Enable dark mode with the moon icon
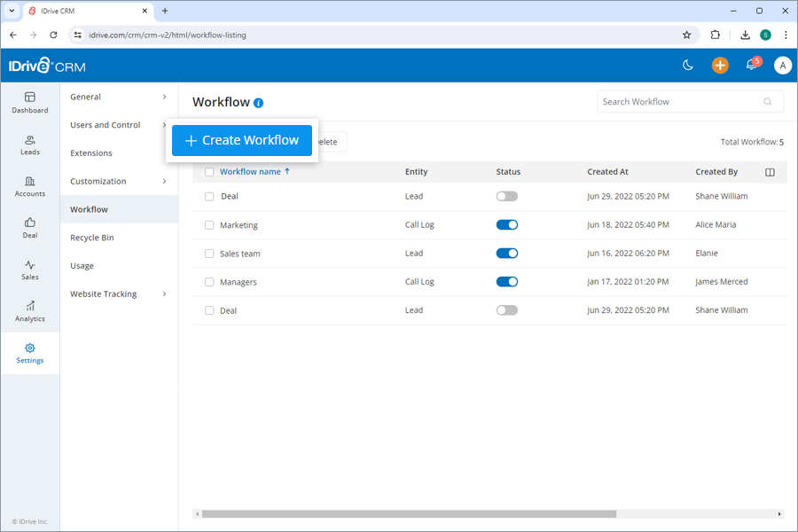This screenshot has width=798, height=532. point(688,65)
